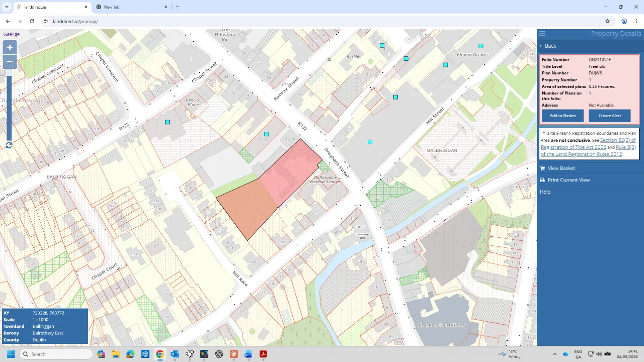This screenshot has height=362, width=644.
Task: View site information icon in address bar
Action: pyautogui.click(x=46, y=21)
